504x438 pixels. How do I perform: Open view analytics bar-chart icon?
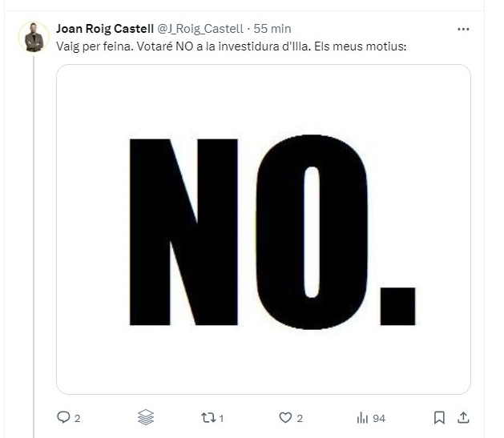click(x=362, y=418)
